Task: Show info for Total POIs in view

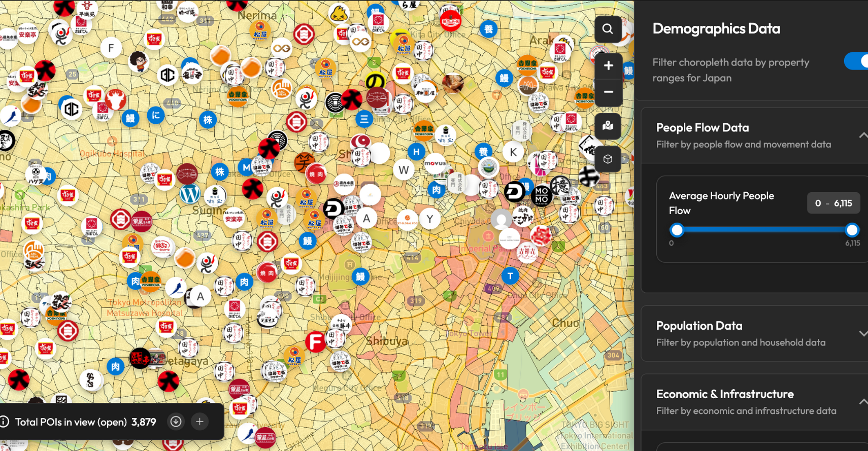Action: [5, 422]
